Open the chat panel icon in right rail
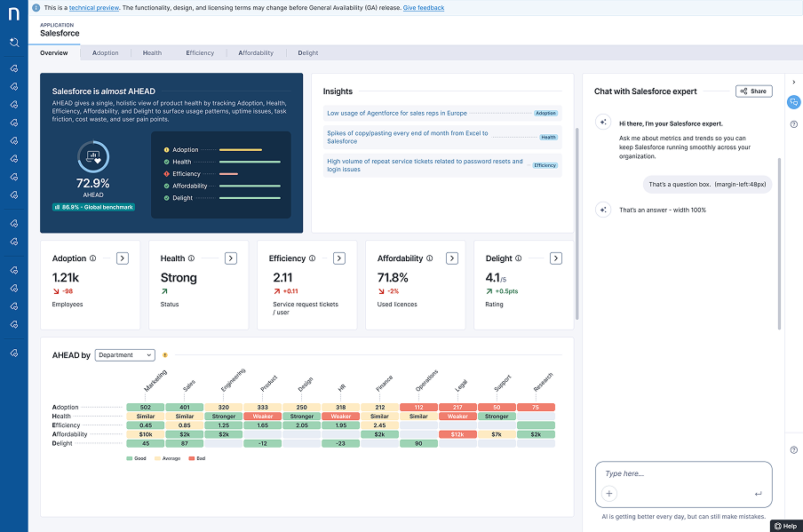803x532 pixels. pyautogui.click(x=793, y=102)
